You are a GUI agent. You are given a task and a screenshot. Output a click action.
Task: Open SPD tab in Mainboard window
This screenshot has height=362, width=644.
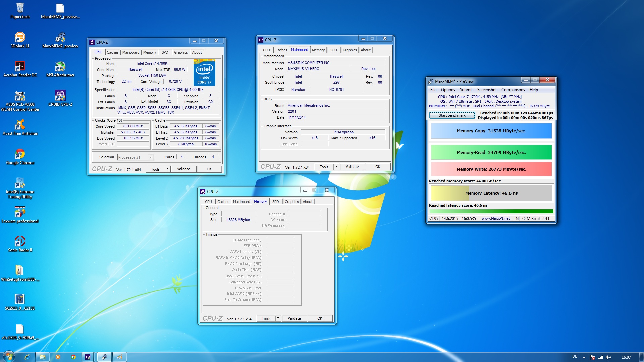pyautogui.click(x=333, y=50)
